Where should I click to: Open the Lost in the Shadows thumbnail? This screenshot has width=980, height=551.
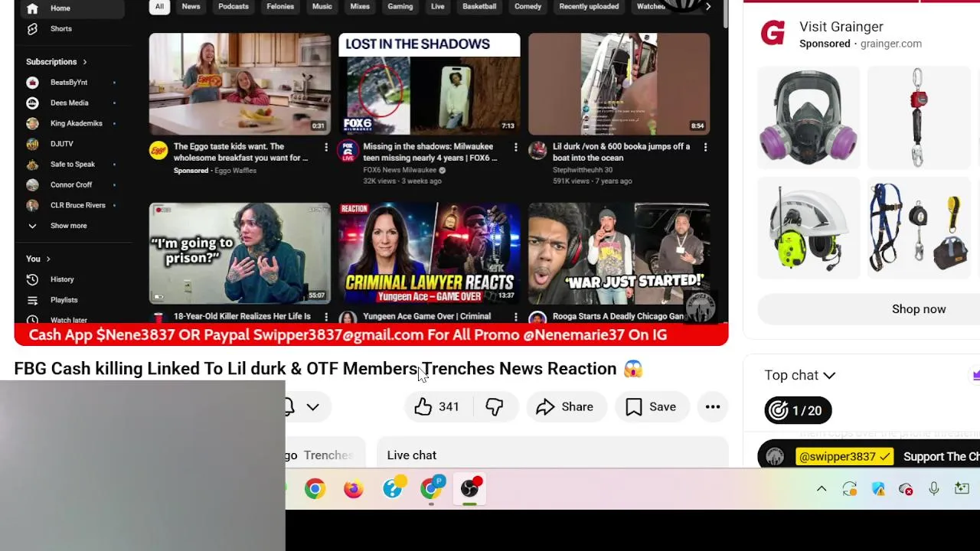[x=430, y=84]
